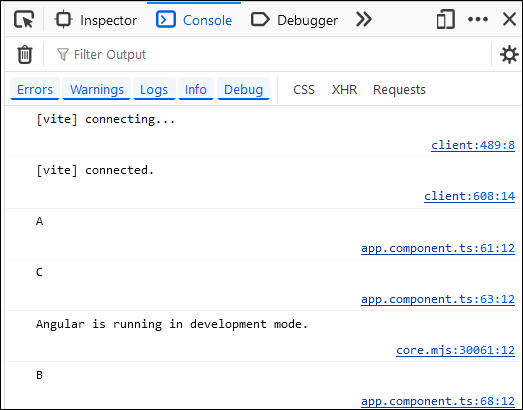Enable the XHR filter

345,89
